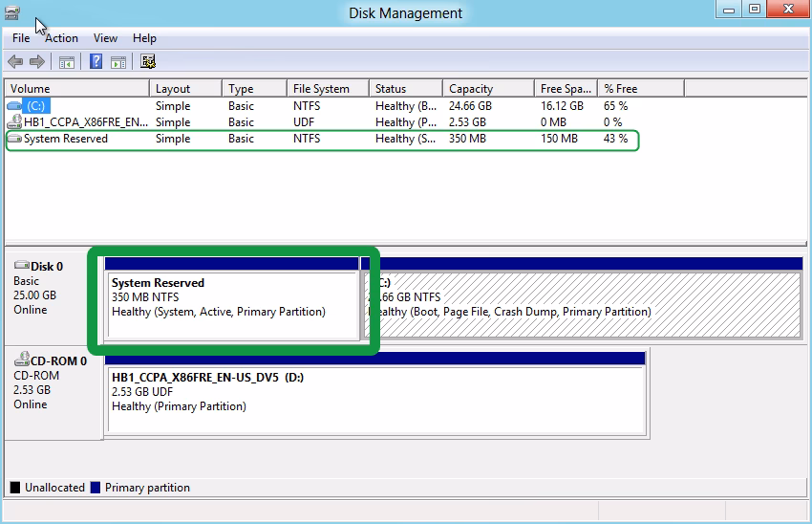Click the 65 % free cell
812x524 pixels.
tap(615, 106)
